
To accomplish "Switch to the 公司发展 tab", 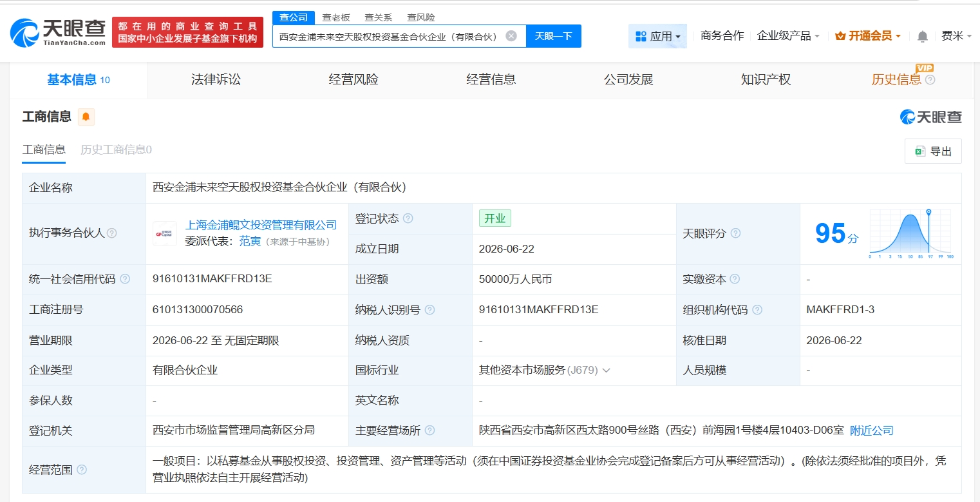I will coord(628,80).
